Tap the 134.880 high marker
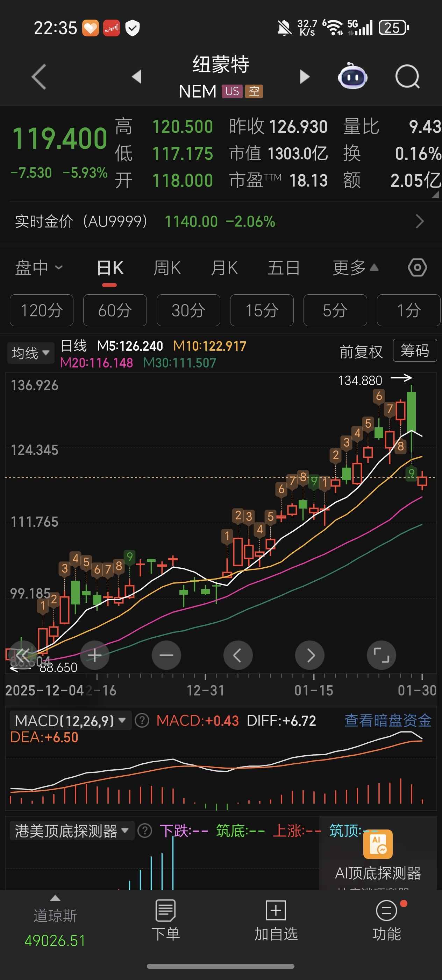Viewport: 442px width, 980px height. pyautogui.click(x=360, y=380)
